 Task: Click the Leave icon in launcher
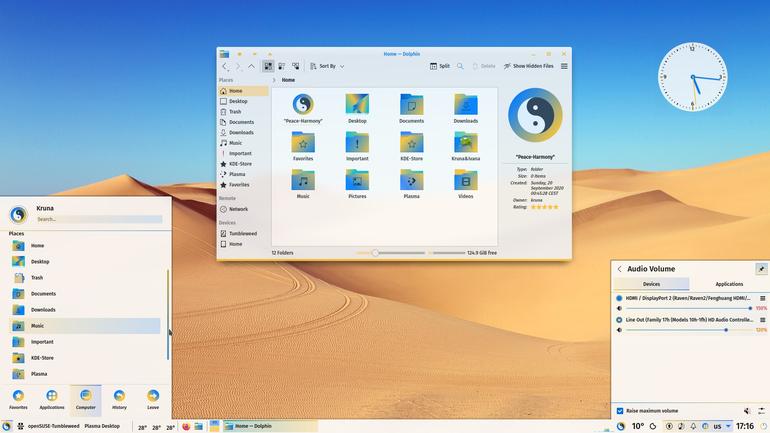[x=153, y=399]
